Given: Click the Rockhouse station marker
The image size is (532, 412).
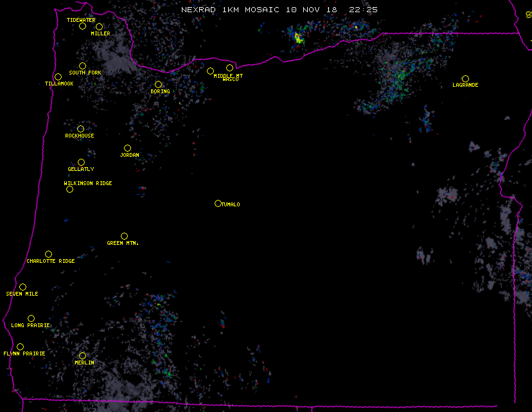Looking at the screenshot, I should click(80, 129).
